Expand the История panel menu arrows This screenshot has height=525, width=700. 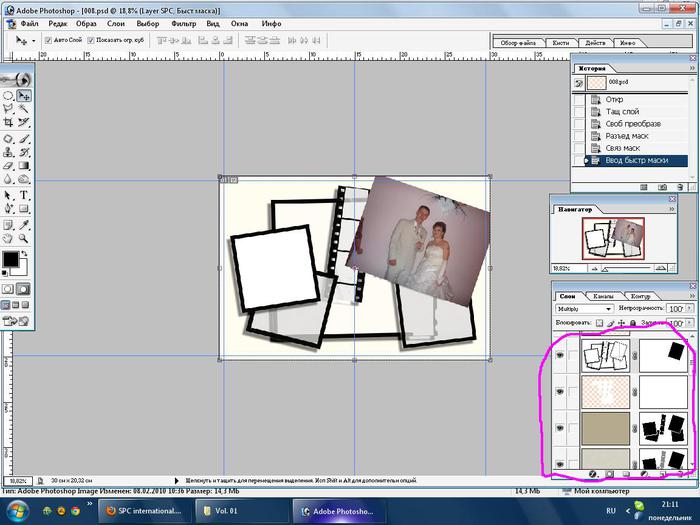(x=692, y=68)
